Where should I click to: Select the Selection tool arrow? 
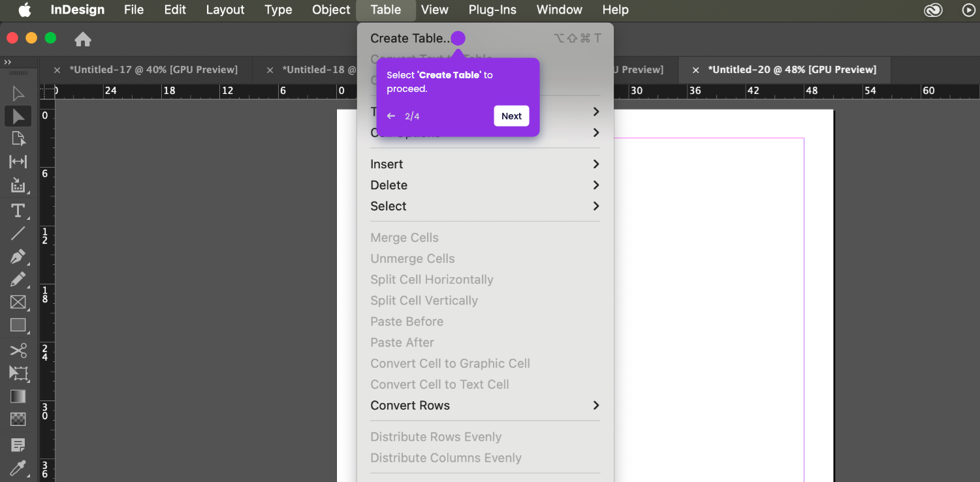(x=18, y=94)
